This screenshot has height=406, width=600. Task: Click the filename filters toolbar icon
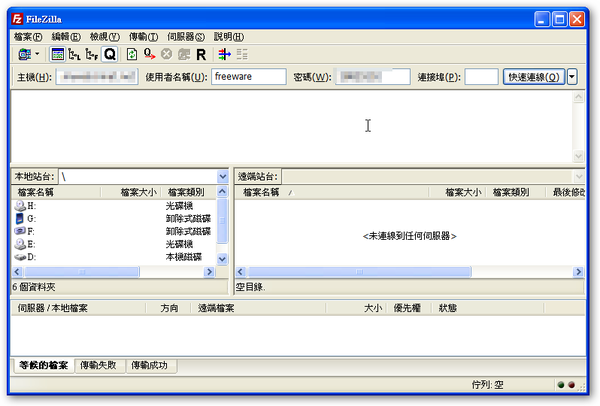(x=225, y=54)
